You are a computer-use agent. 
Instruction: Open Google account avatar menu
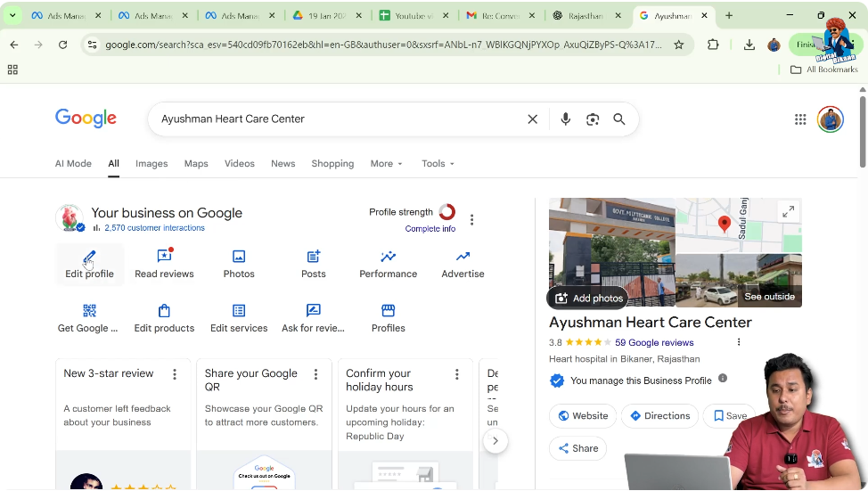(831, 119)
